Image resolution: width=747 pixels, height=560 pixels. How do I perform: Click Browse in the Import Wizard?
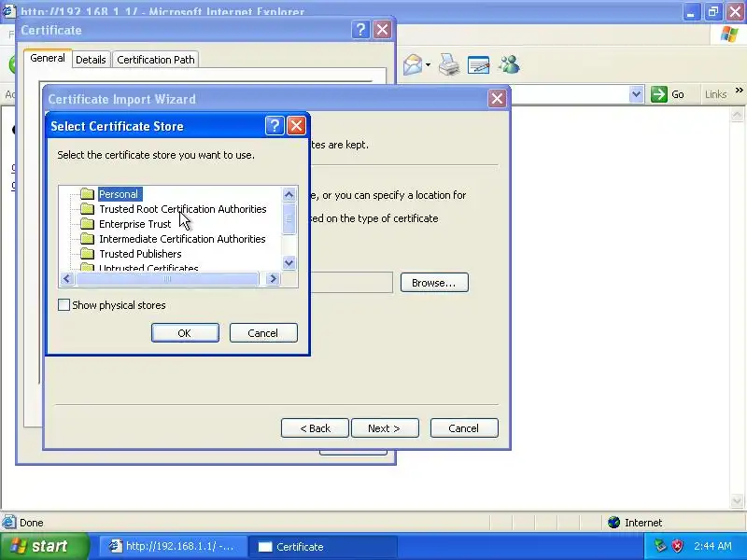434,283
